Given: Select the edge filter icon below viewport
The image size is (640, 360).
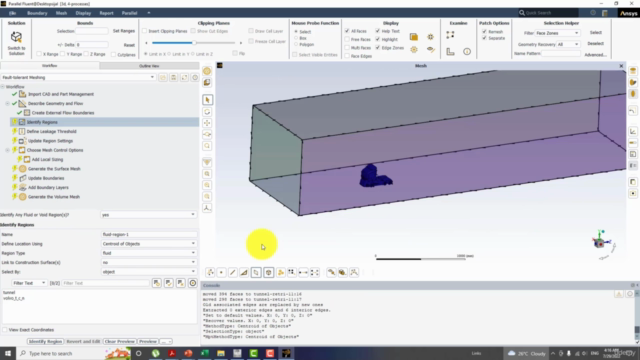Looking at the screenshot, I should [x=233, y=272].
